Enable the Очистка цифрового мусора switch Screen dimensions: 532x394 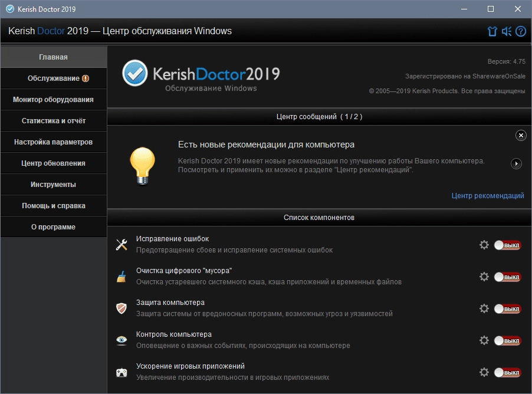pyautogui.click(x=507, y=277)
